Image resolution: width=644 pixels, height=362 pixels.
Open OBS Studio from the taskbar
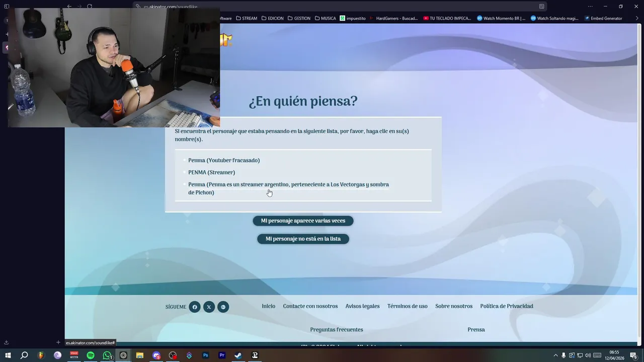coord(173,355)
